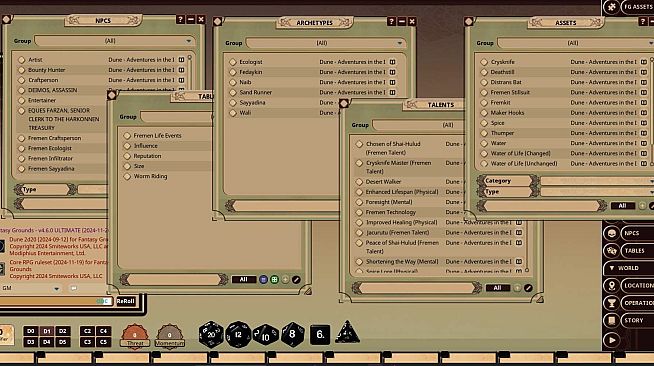654x366 pixels.
Task: Open Group dropdown in Tables window
Action: [177, 117]
